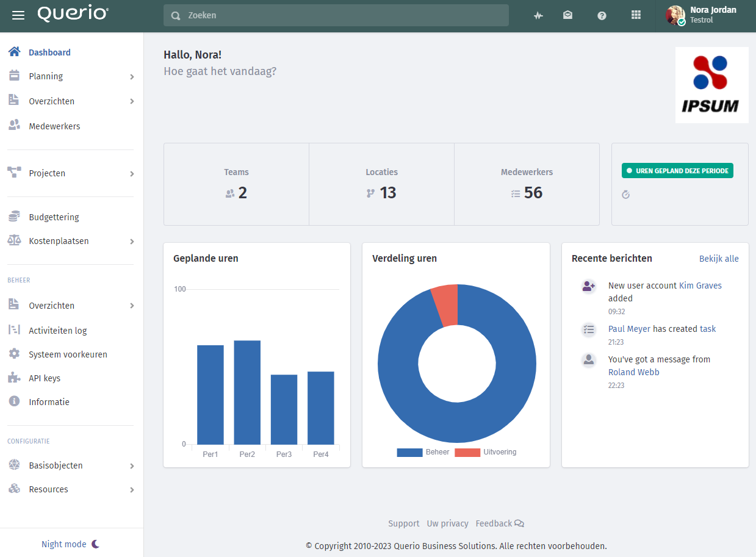The image size is (756, 557).
Task: Click the Per2 bar in Geplande uren
Action: coord(247,392)
